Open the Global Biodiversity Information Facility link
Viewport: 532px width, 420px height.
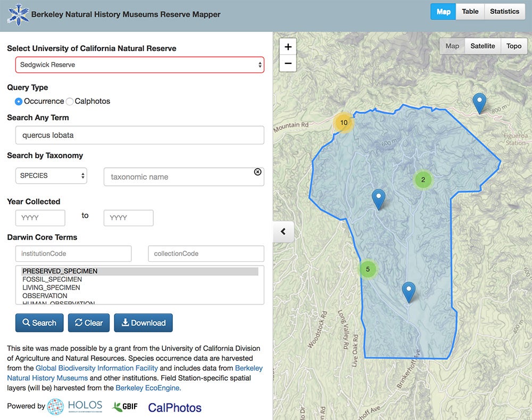(96, 368)
